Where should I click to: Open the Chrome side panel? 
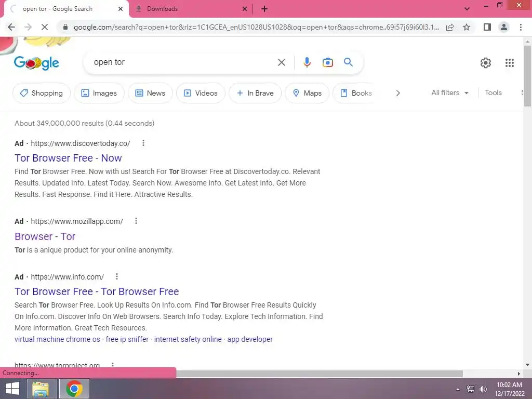pyautogui.click(x=487, y=27)
